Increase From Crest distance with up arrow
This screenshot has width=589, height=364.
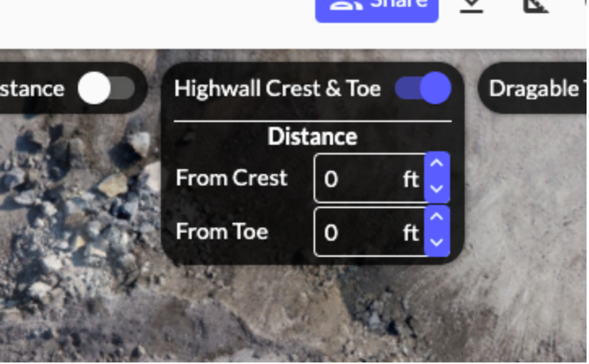point(436,163)
